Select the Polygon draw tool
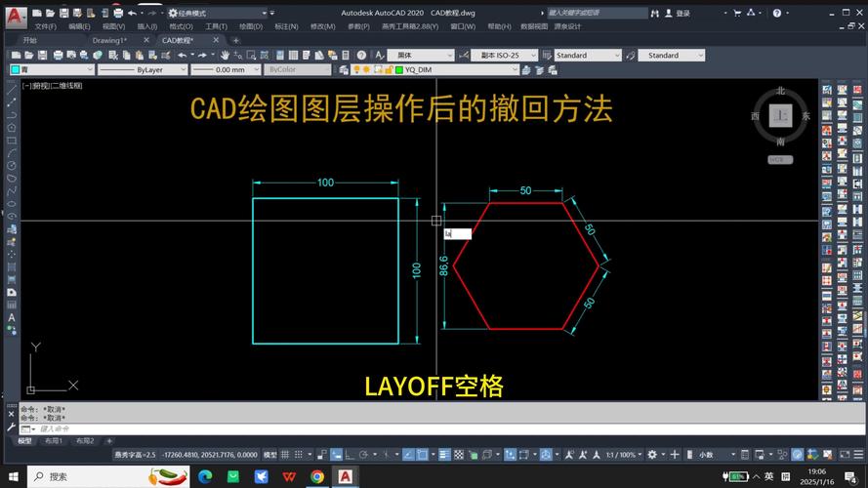Viewport: 868px width, 488px height. click(11, 127)
